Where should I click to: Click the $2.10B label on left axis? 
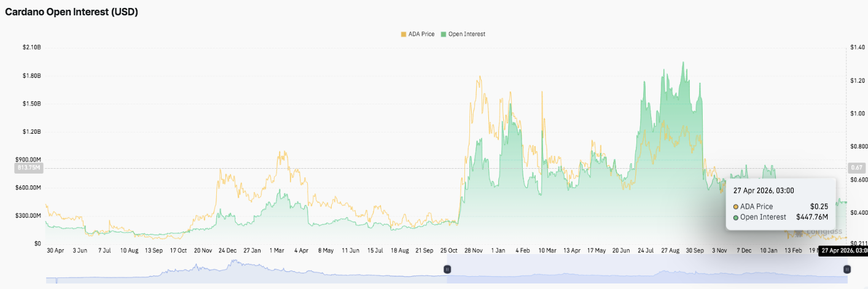pyautogui.click(x=31, y=47)
